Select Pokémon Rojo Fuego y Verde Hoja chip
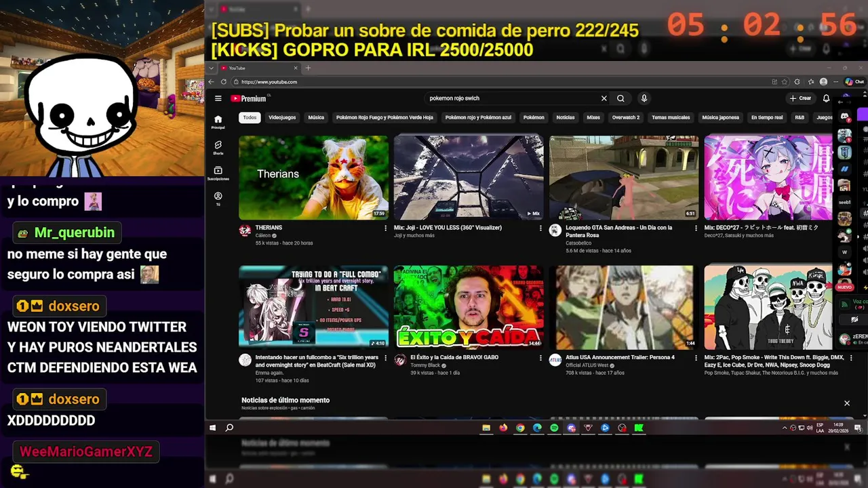The height and width of the screenshot is (488, 868). click(x=384, y=117)
